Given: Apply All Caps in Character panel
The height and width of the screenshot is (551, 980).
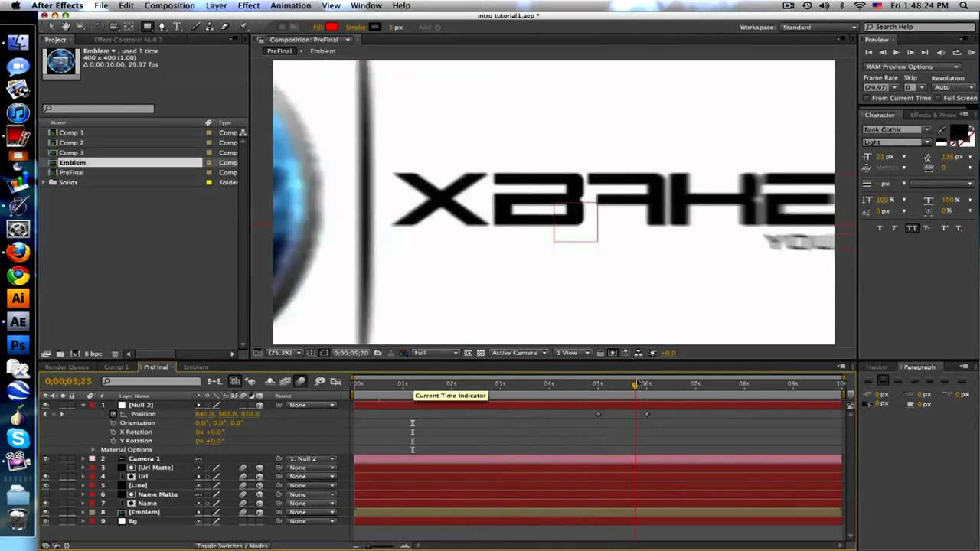Looking at the screenshot, I should (x=911, y=228).
